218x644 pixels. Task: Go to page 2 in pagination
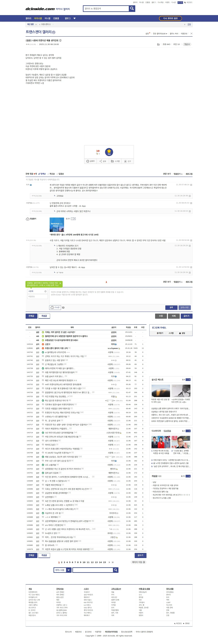click(62, 562)
